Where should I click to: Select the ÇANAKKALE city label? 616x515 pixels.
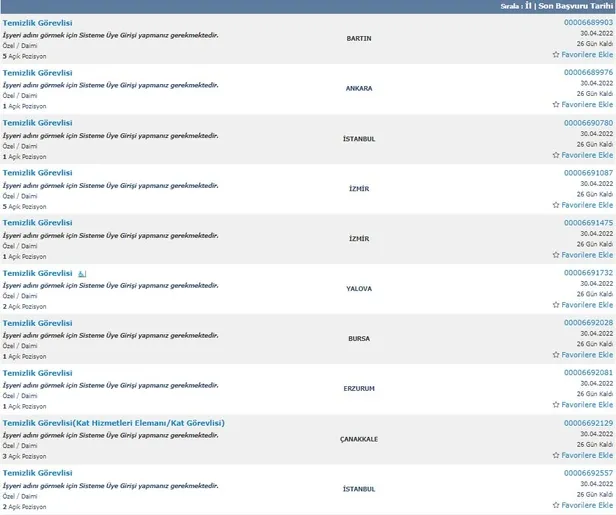point(359,439)
